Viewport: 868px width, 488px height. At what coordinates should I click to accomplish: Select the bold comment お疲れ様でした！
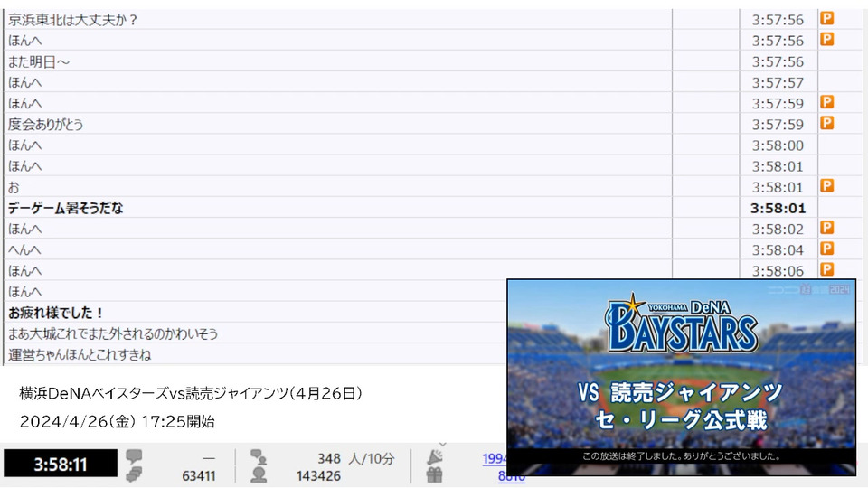pyautogui.click(x=56, y=313)
